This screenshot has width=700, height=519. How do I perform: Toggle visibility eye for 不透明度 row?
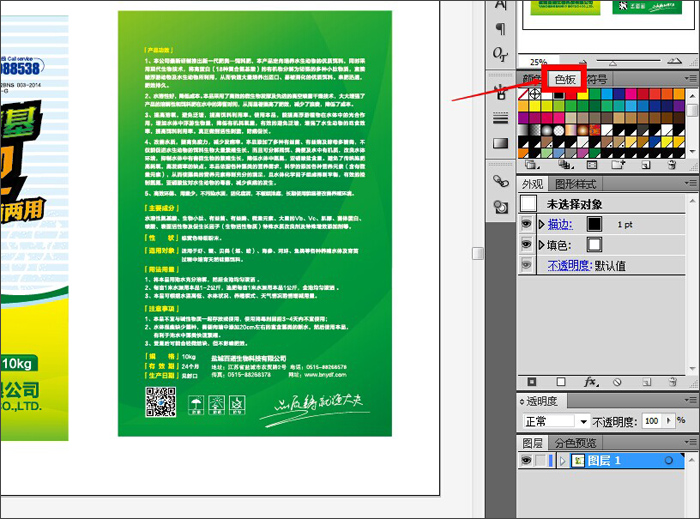[526, 265]
